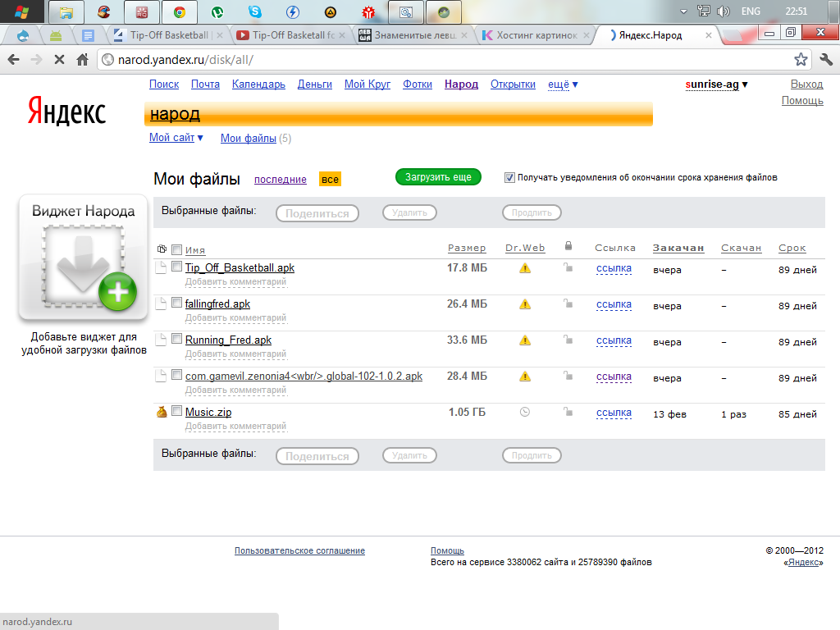Check the box for com.gamevil.zenonia4 apk
The image size is (840, 630).
177,375
